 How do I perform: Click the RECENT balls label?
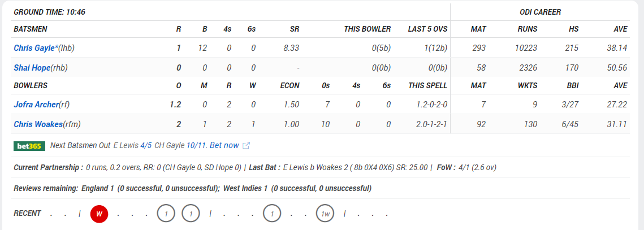[x=28, y=213]
